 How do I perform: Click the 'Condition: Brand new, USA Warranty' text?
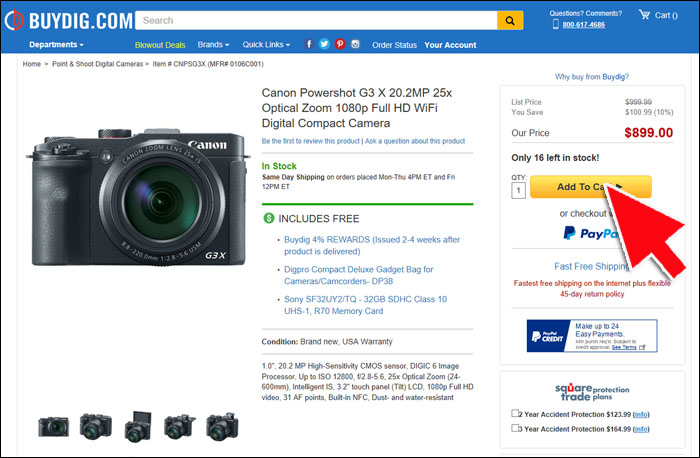click(x=327, y=341)
